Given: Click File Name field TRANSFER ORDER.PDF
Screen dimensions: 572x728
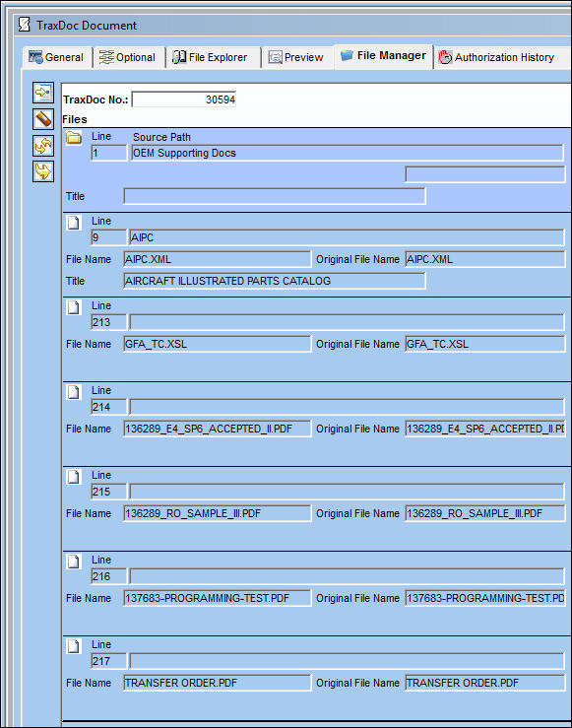Looking at the screenshot, I should [x=218, y=683].
